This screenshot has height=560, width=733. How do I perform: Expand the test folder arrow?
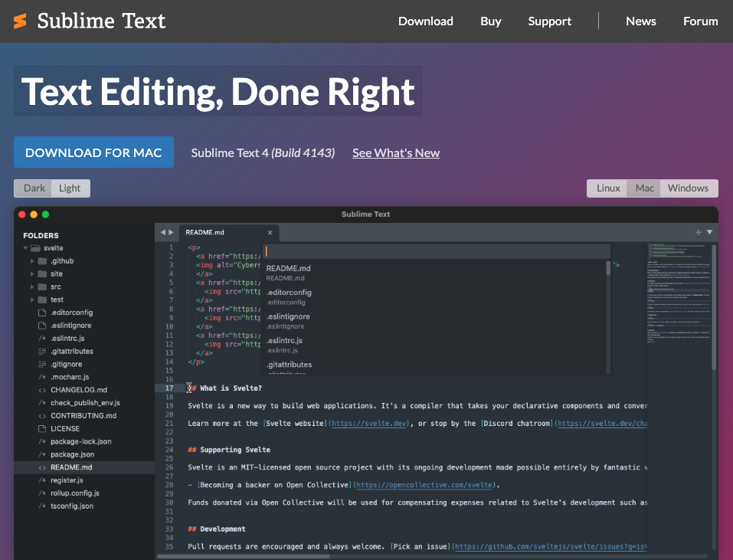32,300
